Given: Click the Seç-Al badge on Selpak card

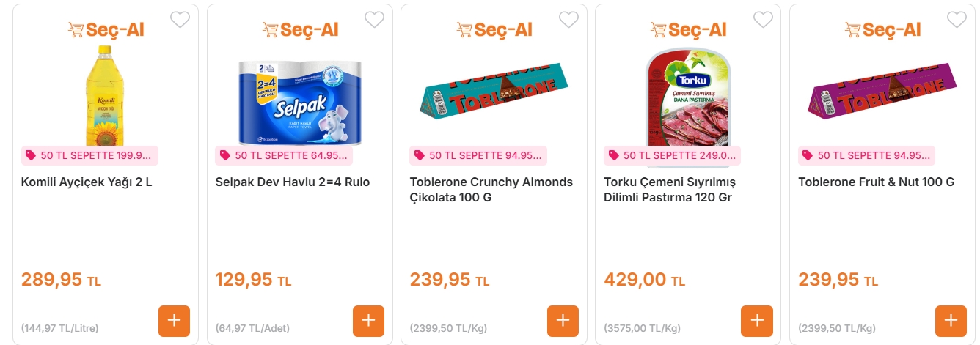Looking at the screenshot, I should (x=300, y=30).
